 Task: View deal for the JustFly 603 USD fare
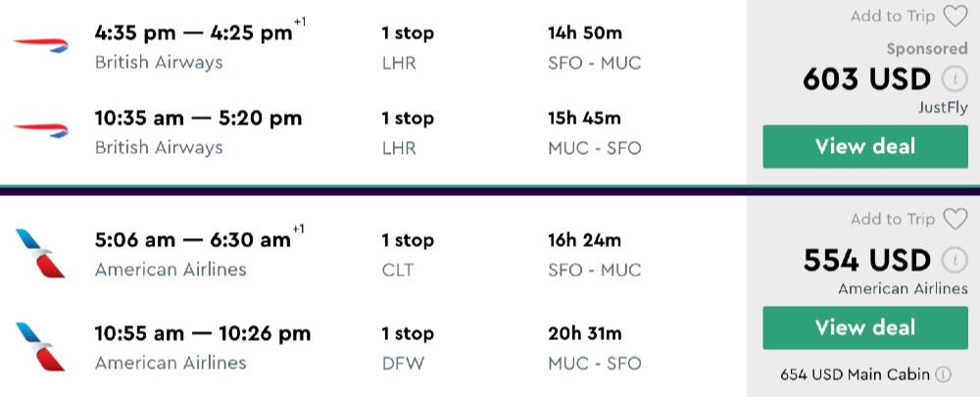coord(865,147)
